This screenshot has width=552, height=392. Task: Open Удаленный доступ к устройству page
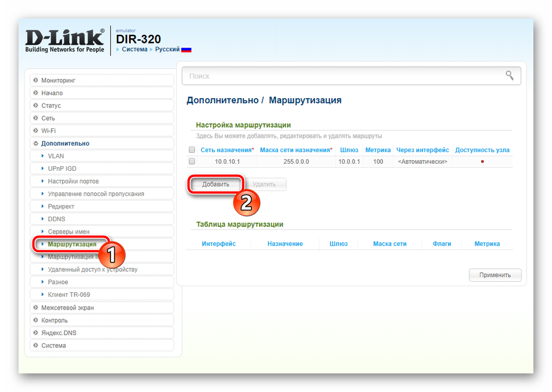(102, 269)
